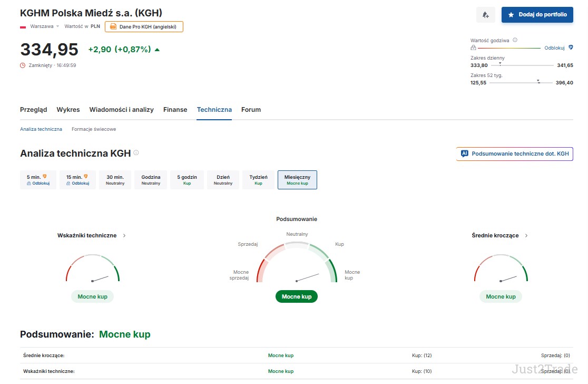The height and width of the screenshot is (384, 588).
Task: Click Mocne kup in Średnie kroczące row
Action: coord(281,356)
